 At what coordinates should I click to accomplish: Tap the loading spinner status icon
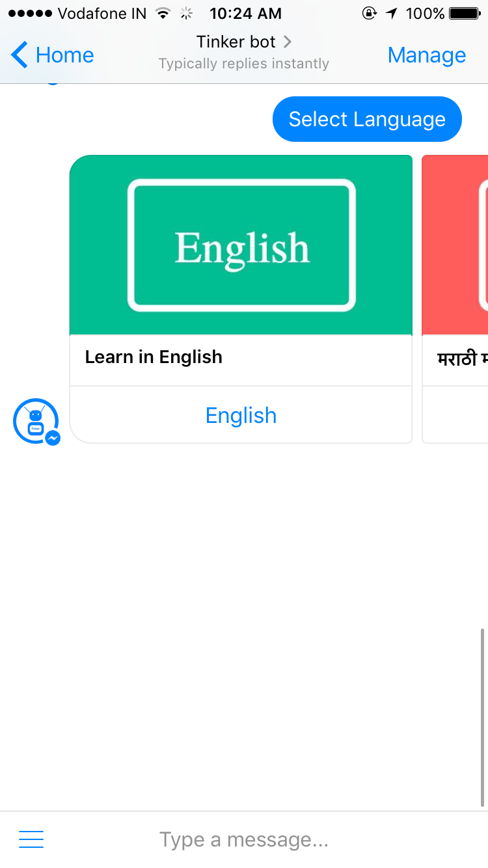pos(187,13)
